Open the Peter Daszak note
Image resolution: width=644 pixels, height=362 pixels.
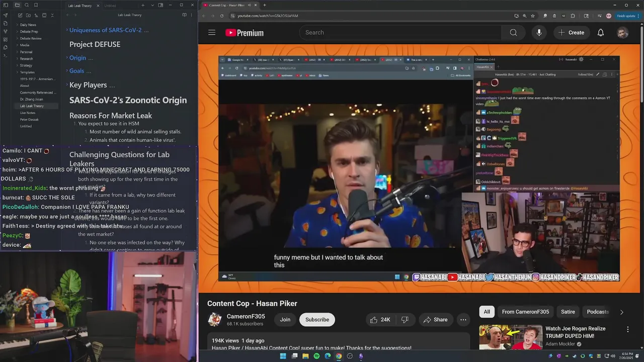pyautogui.click(x=28, y=120)
